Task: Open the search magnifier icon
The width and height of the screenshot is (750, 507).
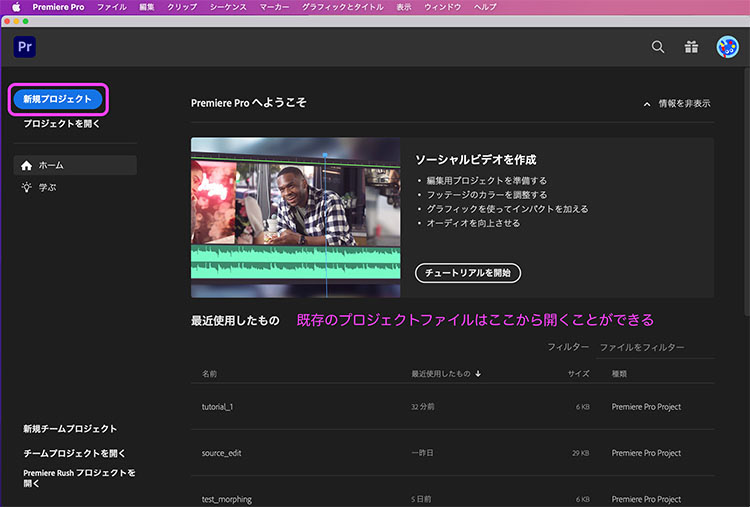Action: pos(658,47)
